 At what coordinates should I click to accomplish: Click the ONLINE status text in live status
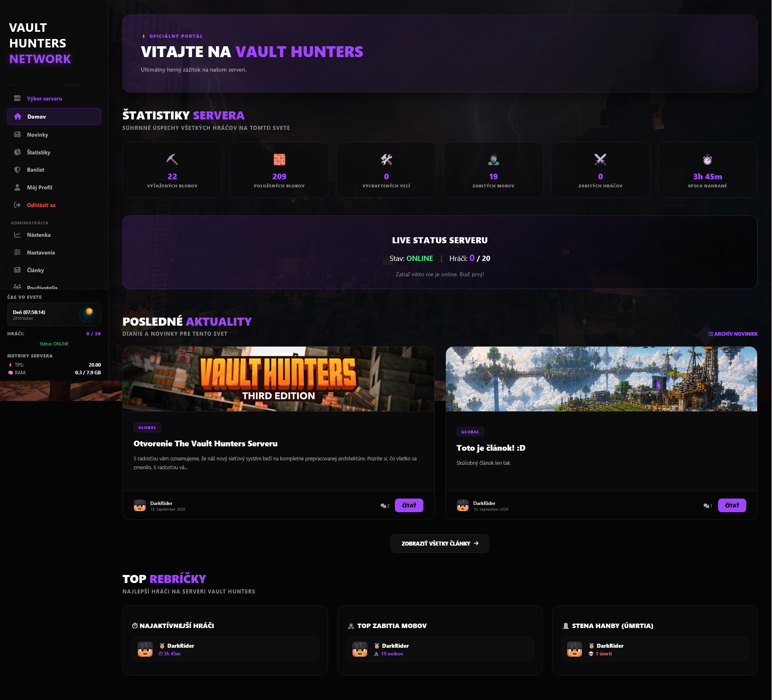420,259
